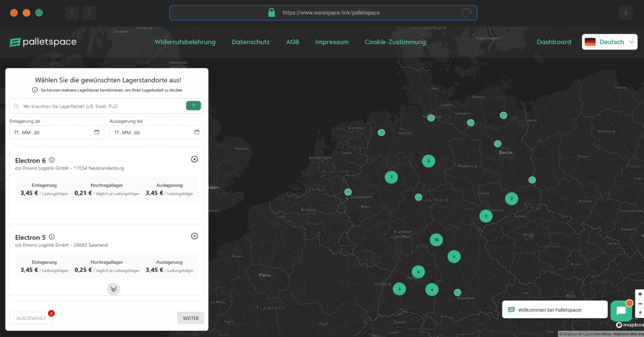Focus Auslagerung bis date field
This screenshot has height=337, width=644.
156,132
